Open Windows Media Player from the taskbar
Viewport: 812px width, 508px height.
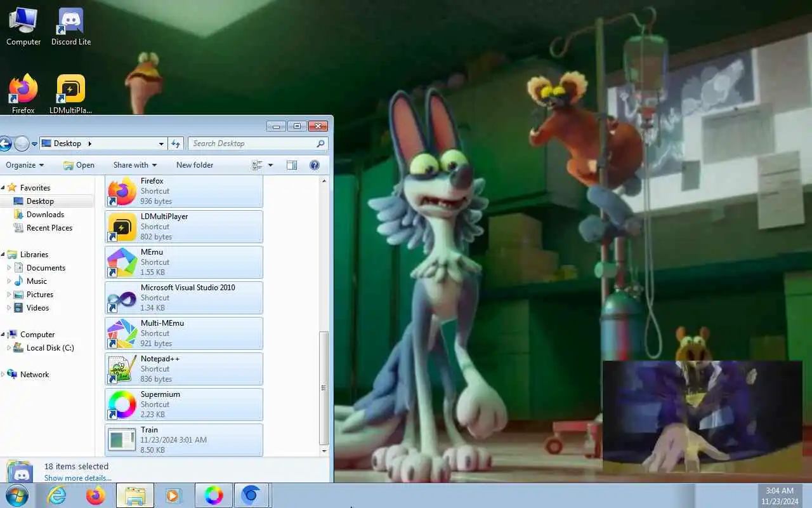click(x=173, y=495)
